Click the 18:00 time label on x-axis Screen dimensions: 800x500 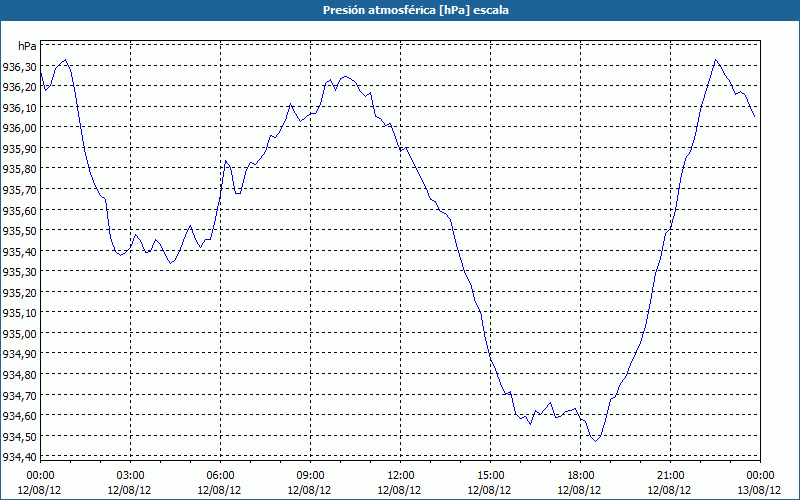click(581, 476)
